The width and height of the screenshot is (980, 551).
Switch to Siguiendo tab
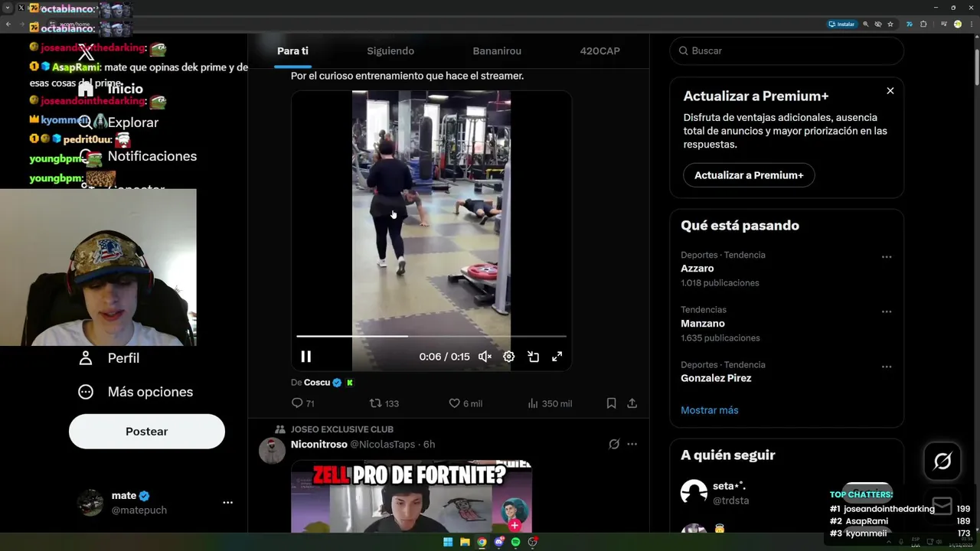click(390, 51)
